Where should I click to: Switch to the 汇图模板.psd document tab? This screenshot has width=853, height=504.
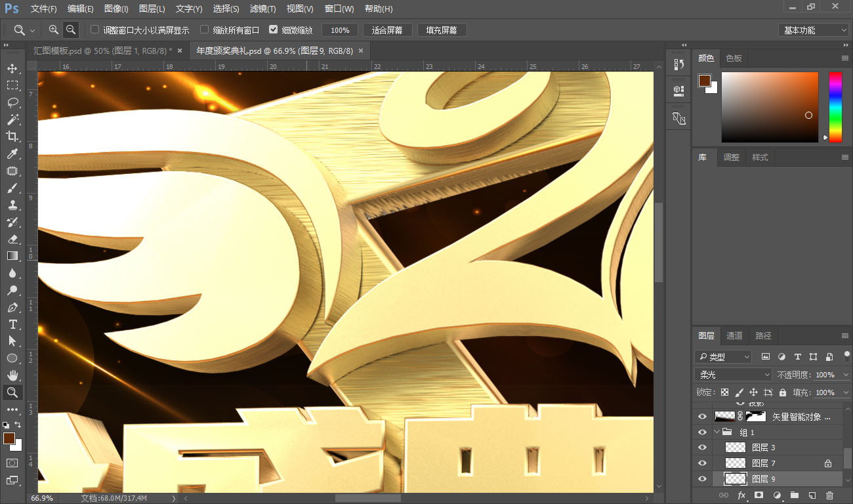pyautogui.click(x=102, y=51)
